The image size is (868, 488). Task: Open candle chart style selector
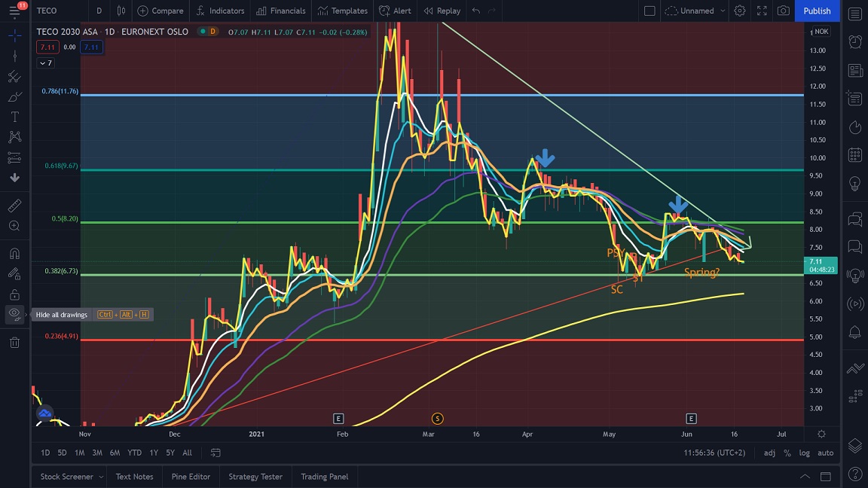121,11
